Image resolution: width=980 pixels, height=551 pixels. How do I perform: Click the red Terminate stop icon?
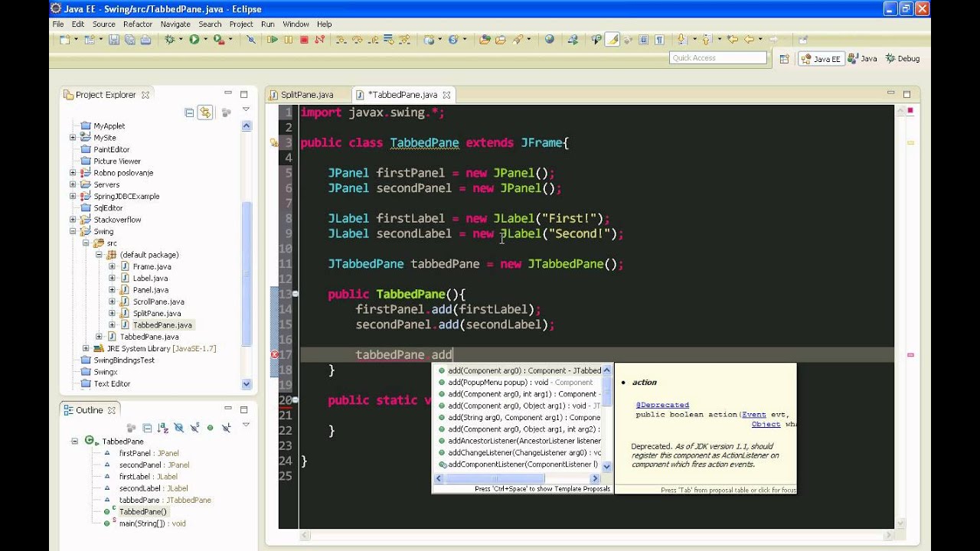304,40
